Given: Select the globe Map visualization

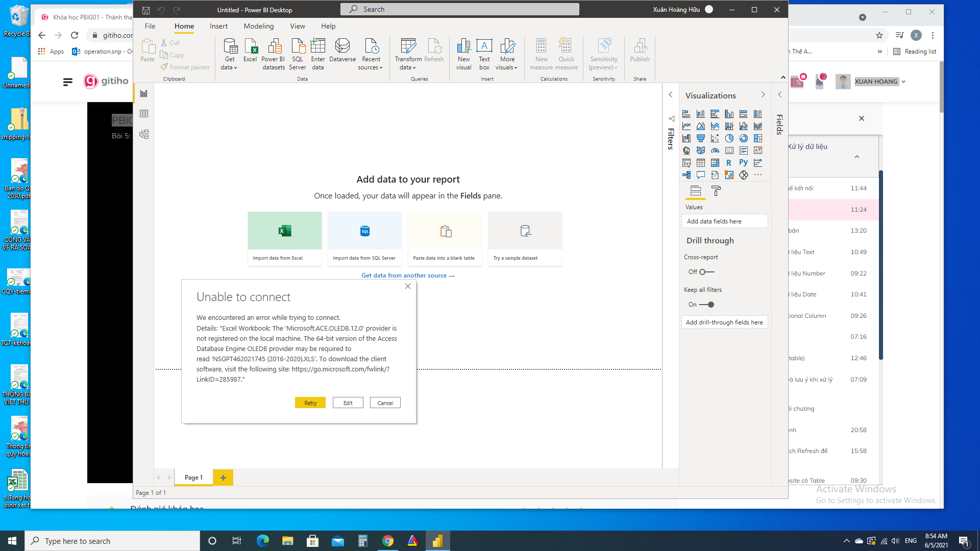Looking at the screenshot, I should pyautogui.click(x=687, y=151).
